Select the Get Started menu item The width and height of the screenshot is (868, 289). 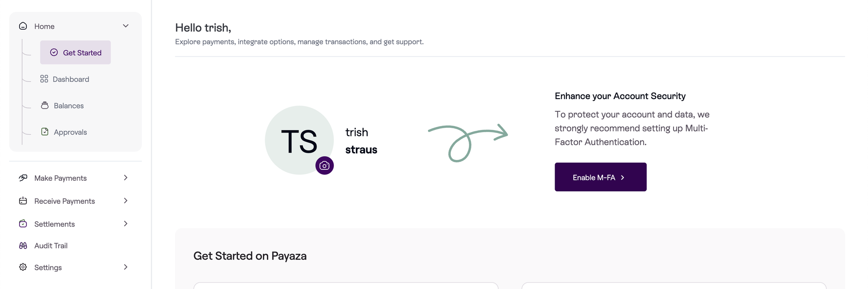tap(76, 53)
